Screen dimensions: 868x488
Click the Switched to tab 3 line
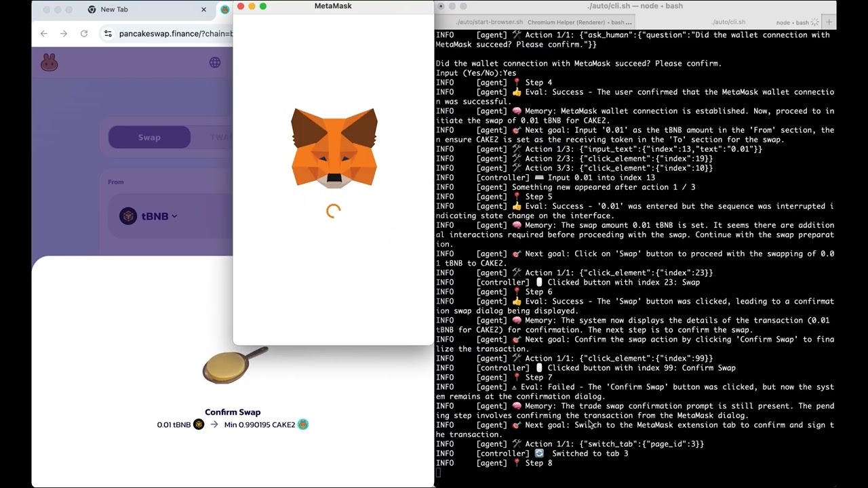click(532, 453)
